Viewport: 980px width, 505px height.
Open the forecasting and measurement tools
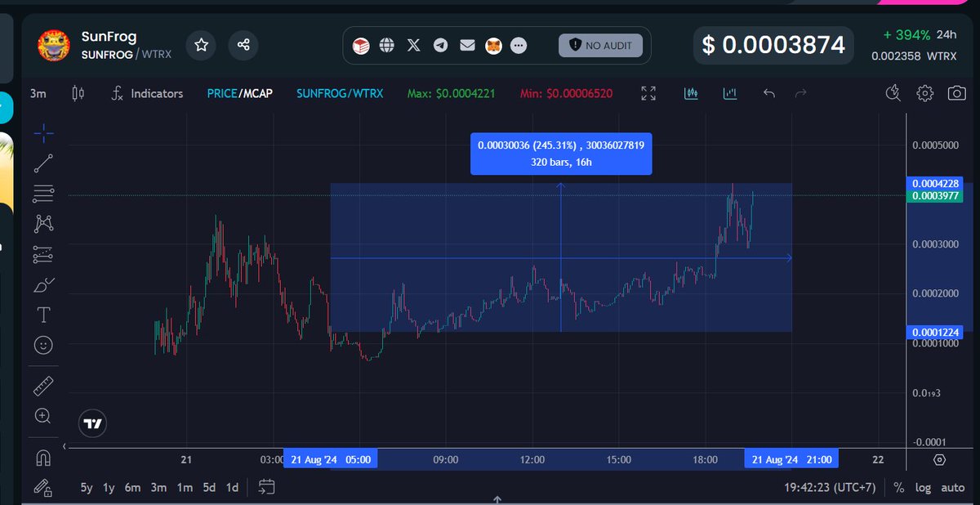pyautogui.click(x=44, y=254)
